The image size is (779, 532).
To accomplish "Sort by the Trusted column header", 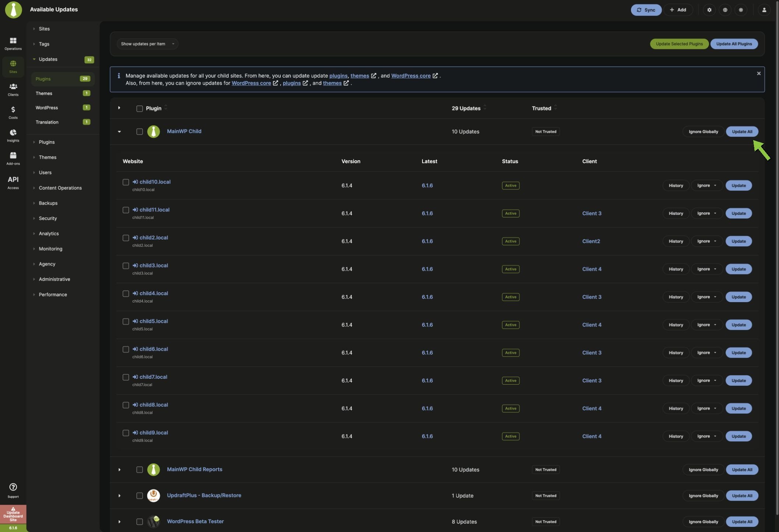I will pos(544,108).
